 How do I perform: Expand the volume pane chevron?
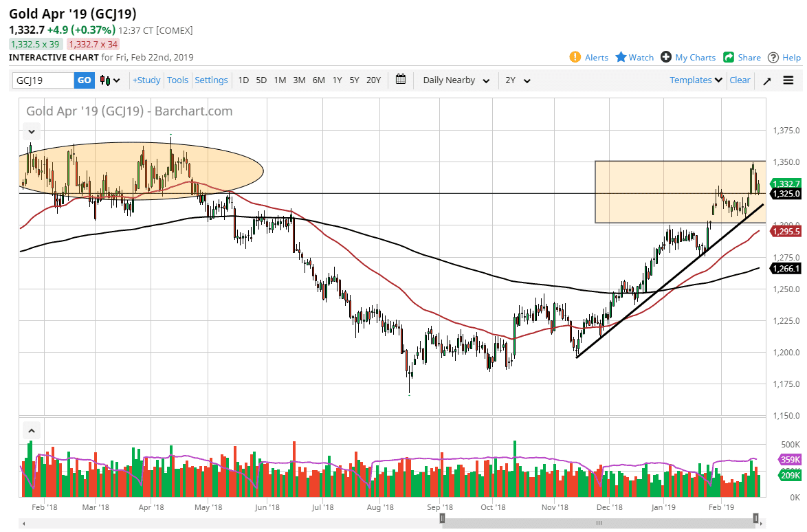point(32,431)
